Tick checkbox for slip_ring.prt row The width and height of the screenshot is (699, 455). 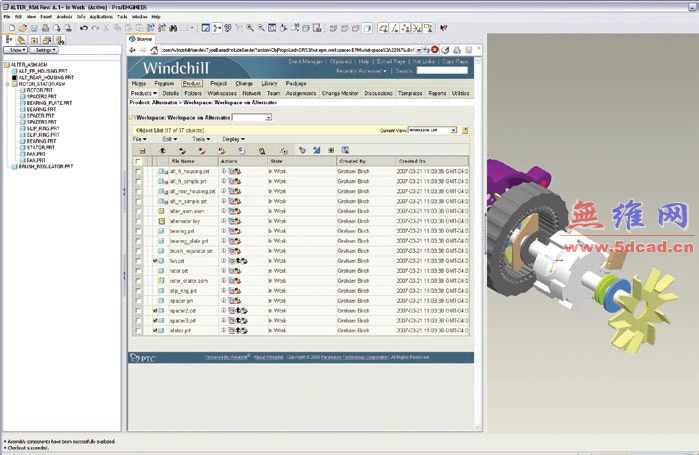click(138, 291)
